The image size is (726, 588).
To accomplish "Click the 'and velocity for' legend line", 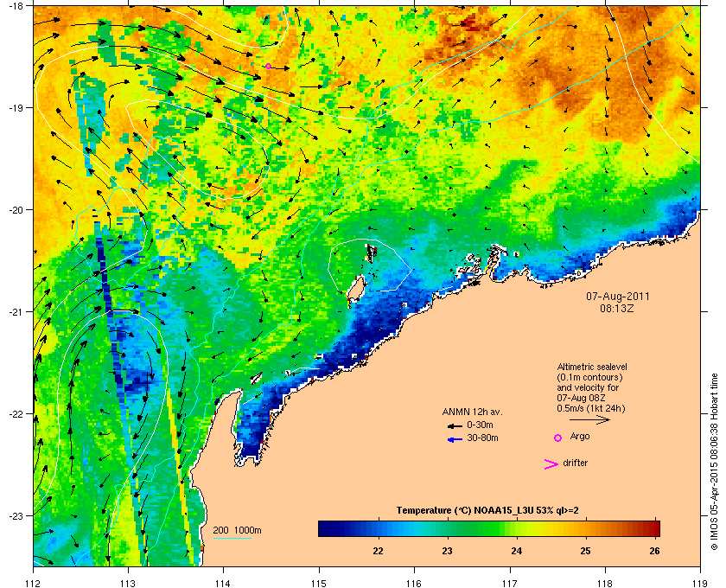I will coord(588,387).
